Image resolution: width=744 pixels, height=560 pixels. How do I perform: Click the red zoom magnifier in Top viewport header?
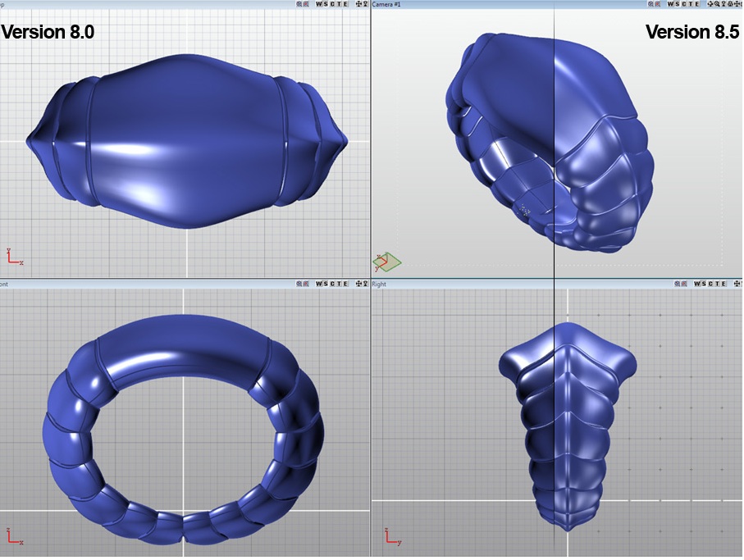click(x=306, y=4)
